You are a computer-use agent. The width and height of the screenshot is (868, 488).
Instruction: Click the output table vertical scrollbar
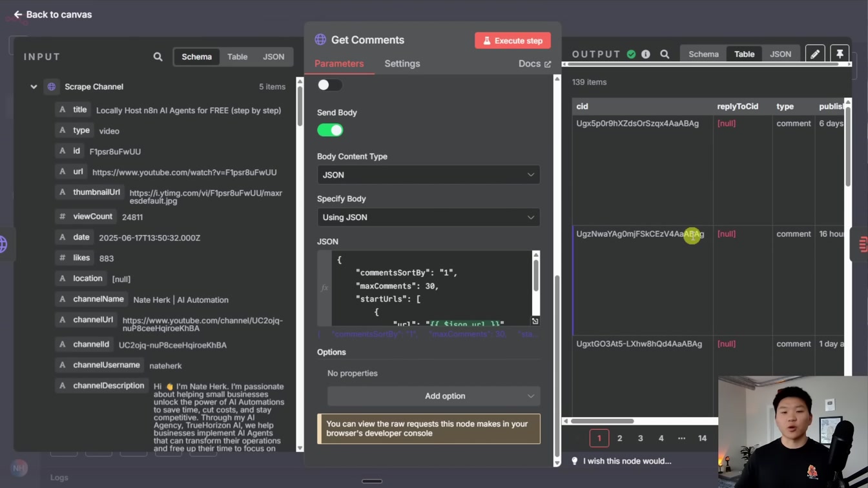848,148
